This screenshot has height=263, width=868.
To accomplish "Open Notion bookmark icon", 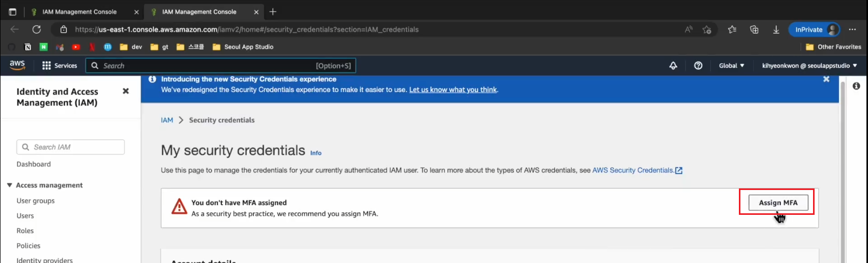I will 28,47.
